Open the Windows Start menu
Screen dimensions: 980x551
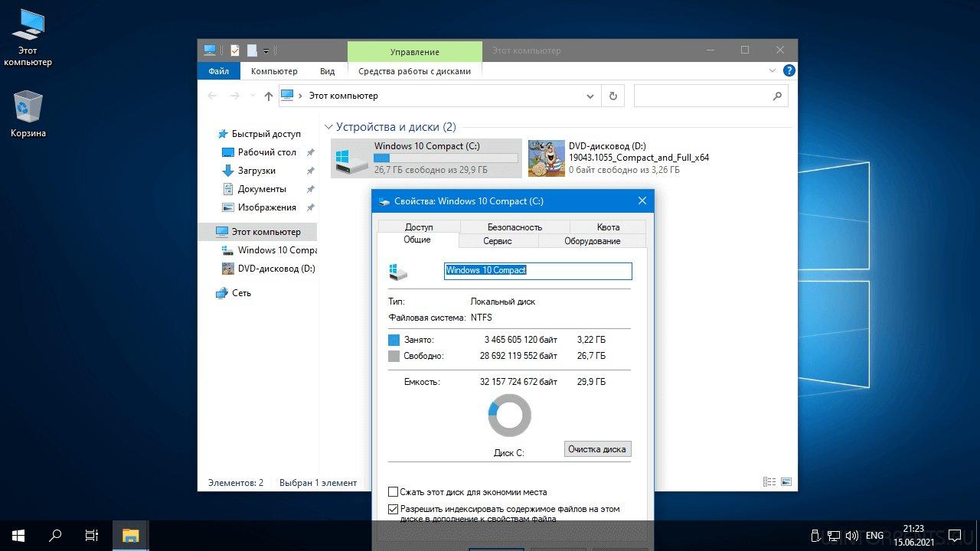[x=18, y=536]
